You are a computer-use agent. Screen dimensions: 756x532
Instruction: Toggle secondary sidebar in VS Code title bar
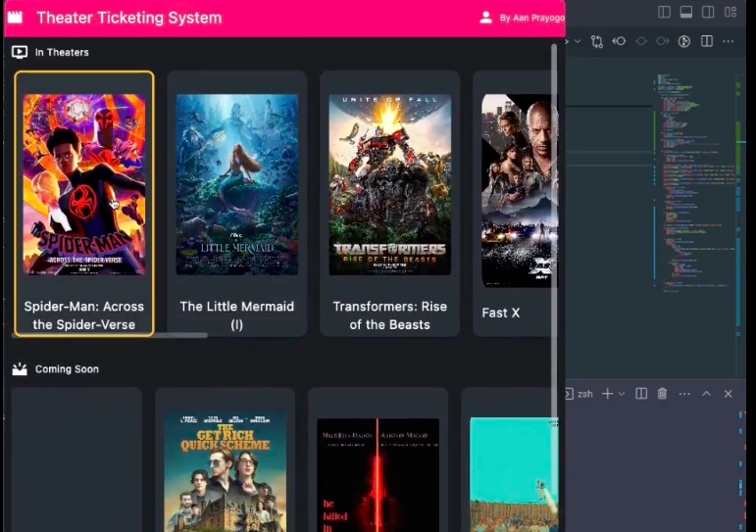pos(708,12)
